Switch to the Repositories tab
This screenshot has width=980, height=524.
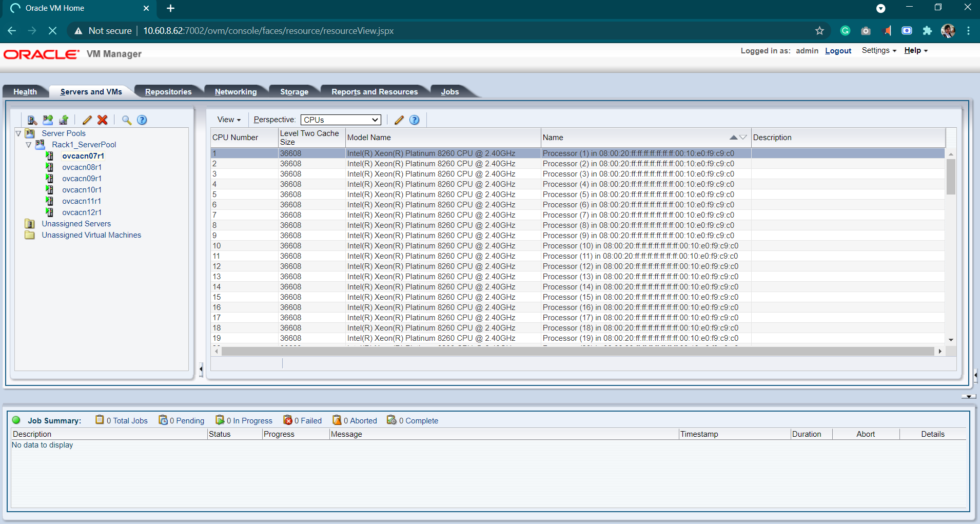pos(168,92)
